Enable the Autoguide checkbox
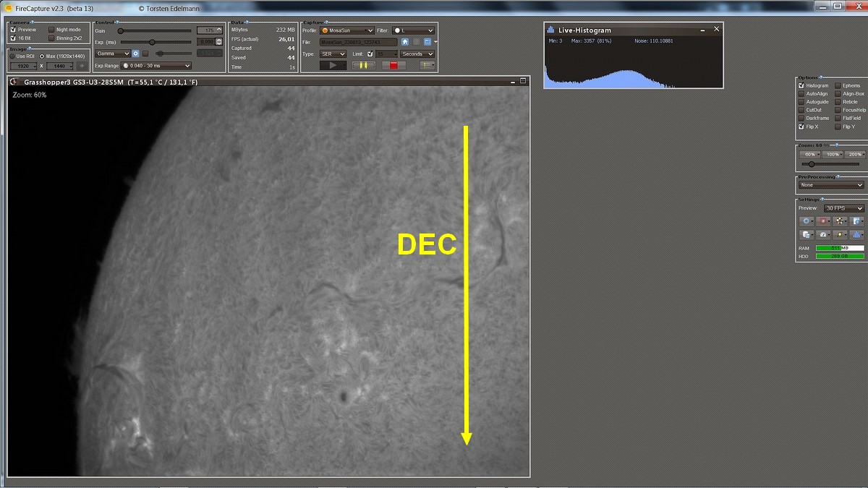 click(801, 102)
